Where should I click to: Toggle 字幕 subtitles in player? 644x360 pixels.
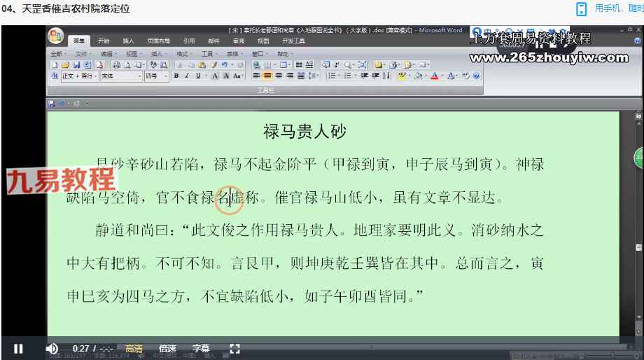point(201,348)
